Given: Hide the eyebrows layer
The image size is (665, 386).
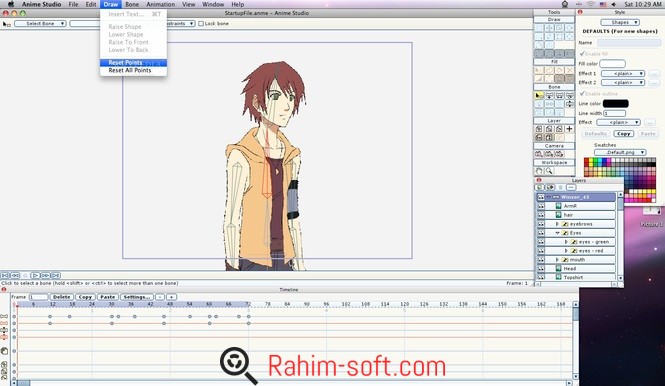Looking at the screenshot, I should click(x=541, y=224).
